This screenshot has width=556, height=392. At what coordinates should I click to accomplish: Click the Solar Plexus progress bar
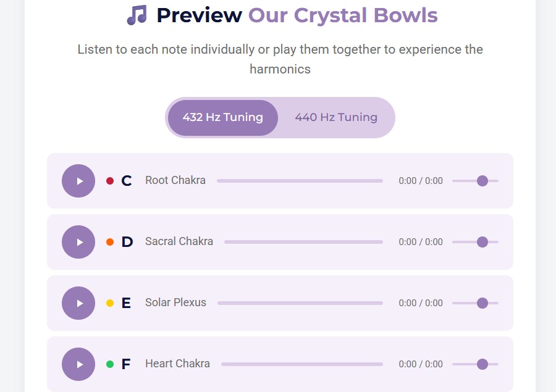coord(300,302)
